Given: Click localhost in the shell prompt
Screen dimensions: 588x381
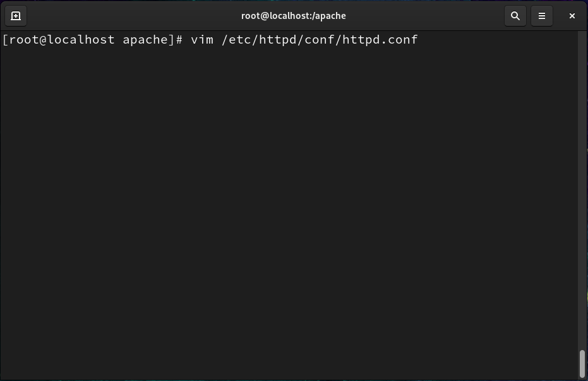Looking at the screenshot, I should (x=81, y=40).
